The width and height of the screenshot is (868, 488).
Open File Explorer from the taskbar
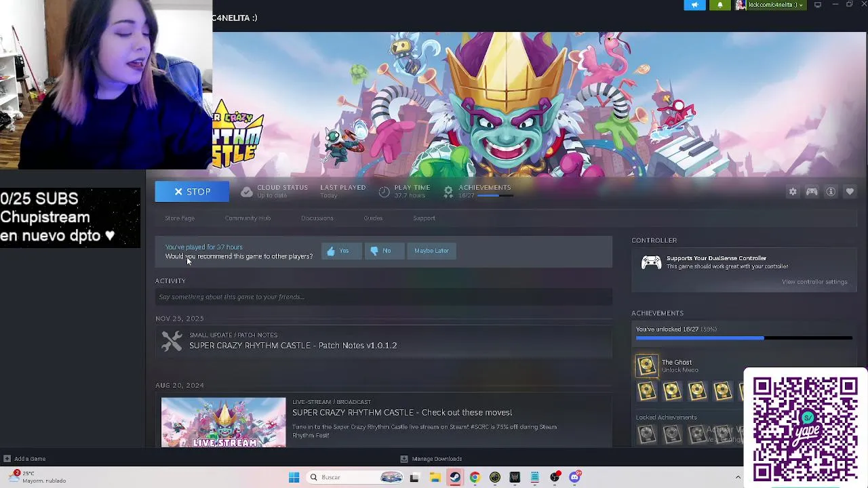(x=435, y=477)
